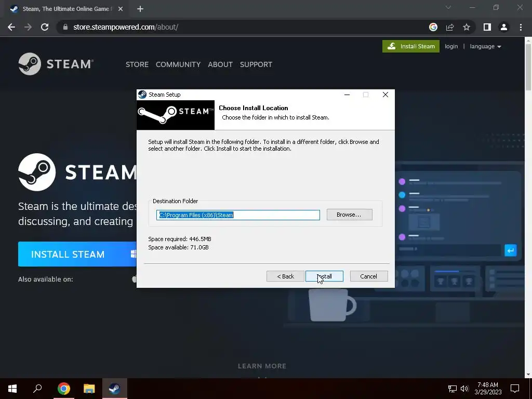
Task: View site information lock icon
Action: pyautogui.click(x=65, y=27)
